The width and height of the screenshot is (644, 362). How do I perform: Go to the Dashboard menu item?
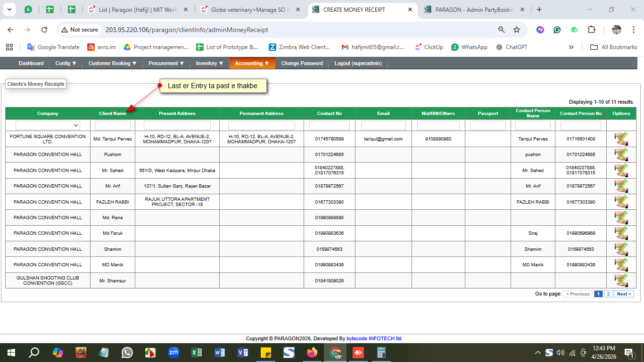tap(31, 63)
